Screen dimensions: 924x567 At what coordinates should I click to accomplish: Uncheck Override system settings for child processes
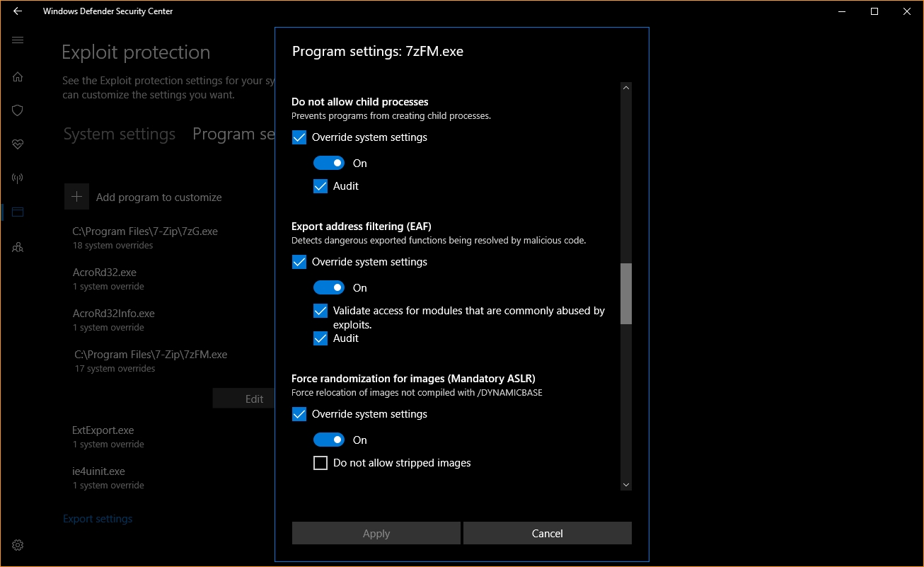[x=299, y=137]
